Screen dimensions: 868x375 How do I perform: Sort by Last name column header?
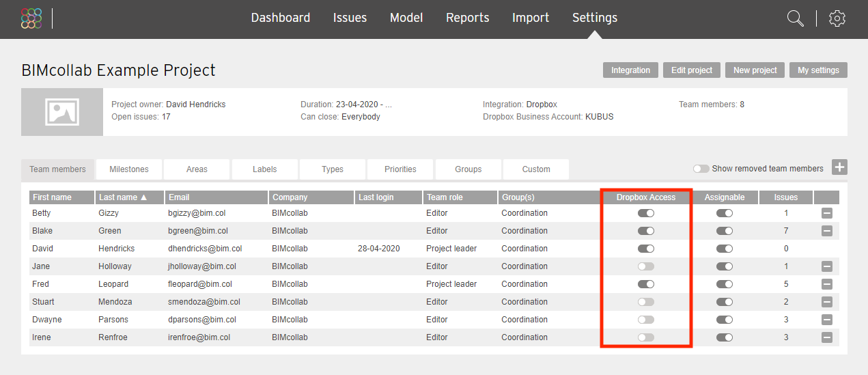(130, 197)
